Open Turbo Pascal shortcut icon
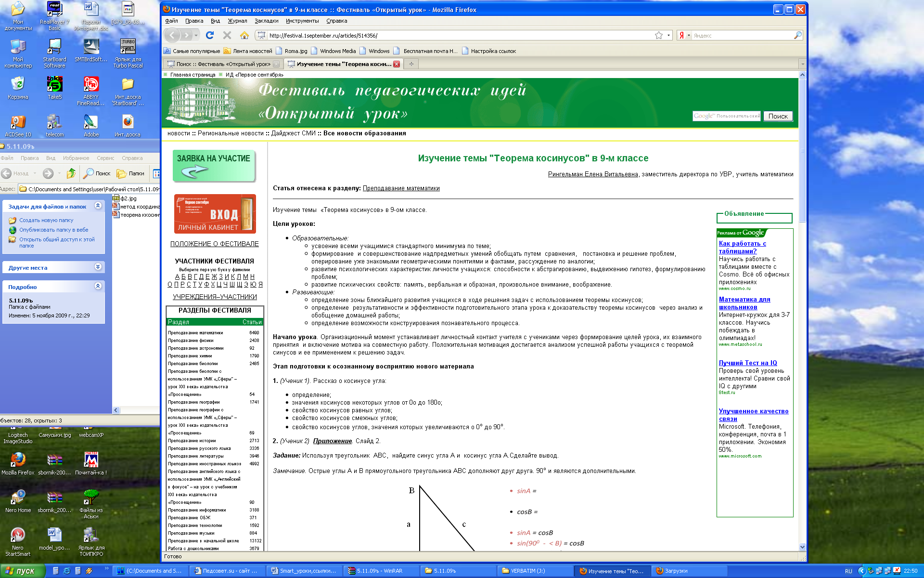This screenshot has height=578, width=924. point(128,53)
